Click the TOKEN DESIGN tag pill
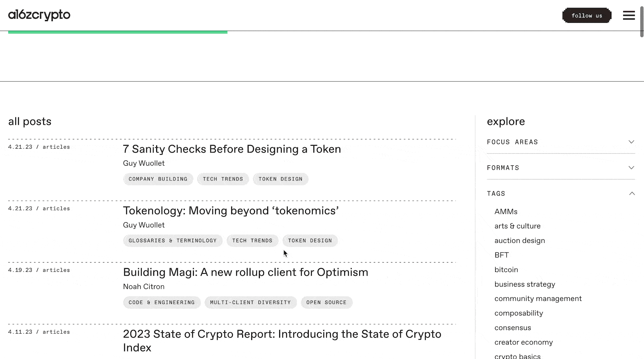Viewport: 644px width, 359px height. point(280,179)
